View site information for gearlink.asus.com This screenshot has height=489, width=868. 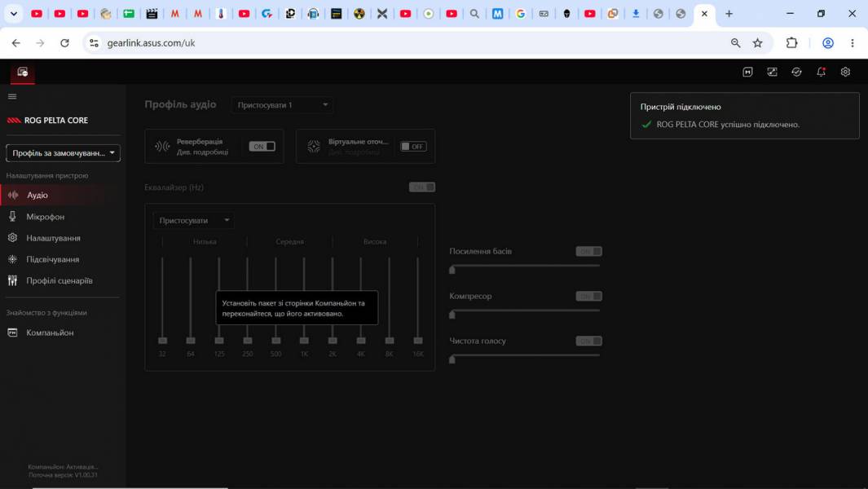(94, 42)
